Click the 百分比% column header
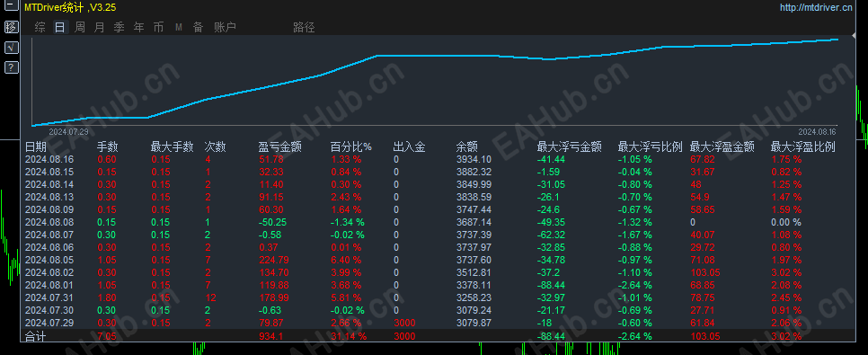The height and width of the screenshot is (355, 868). (351, 147)
